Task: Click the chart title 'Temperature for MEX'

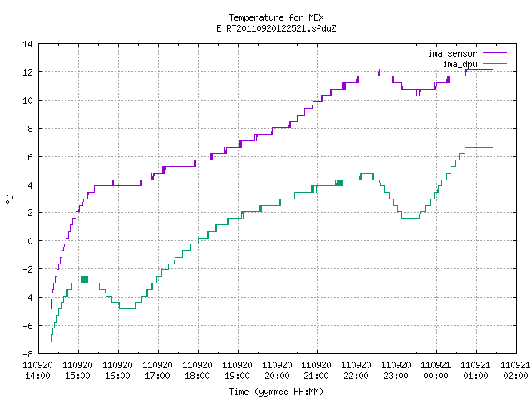Action: click(x=276, y=17)
